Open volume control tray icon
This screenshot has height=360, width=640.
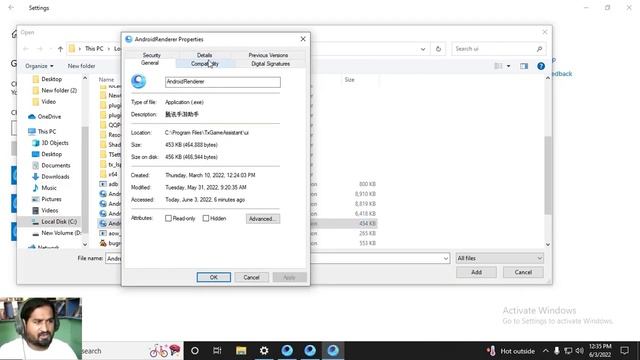click(579, 351)
